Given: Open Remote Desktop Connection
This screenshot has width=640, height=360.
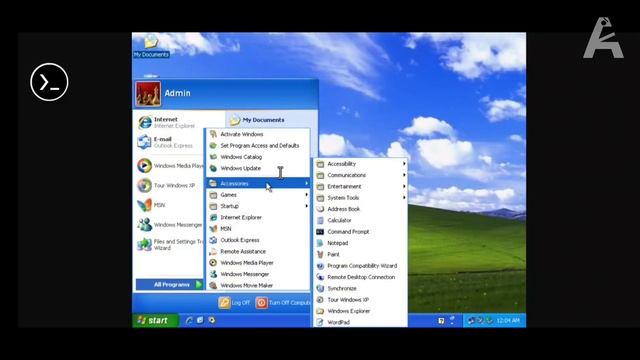Looking at the screenshot, I should [x=361, y=277].
